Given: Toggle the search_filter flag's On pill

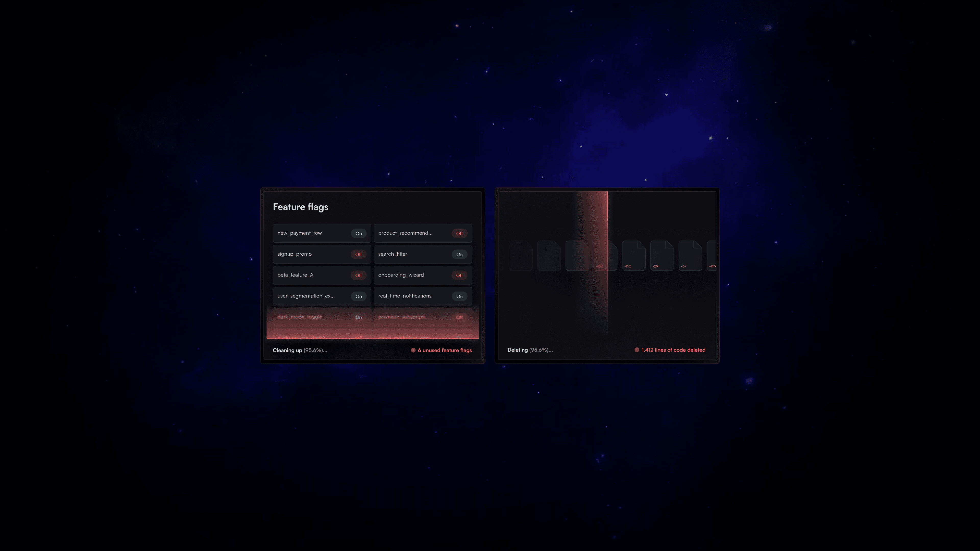Looking at the screenshot, I should point(459,254).
